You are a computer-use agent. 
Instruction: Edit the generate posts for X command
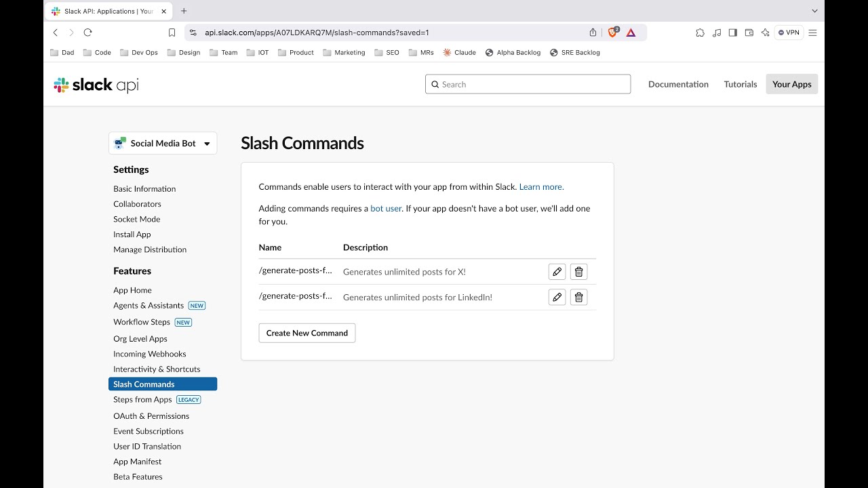click(557, 272)
